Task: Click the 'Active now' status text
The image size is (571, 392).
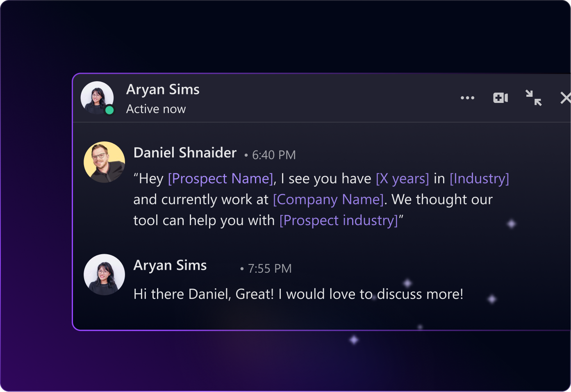Action: point(156,109)
